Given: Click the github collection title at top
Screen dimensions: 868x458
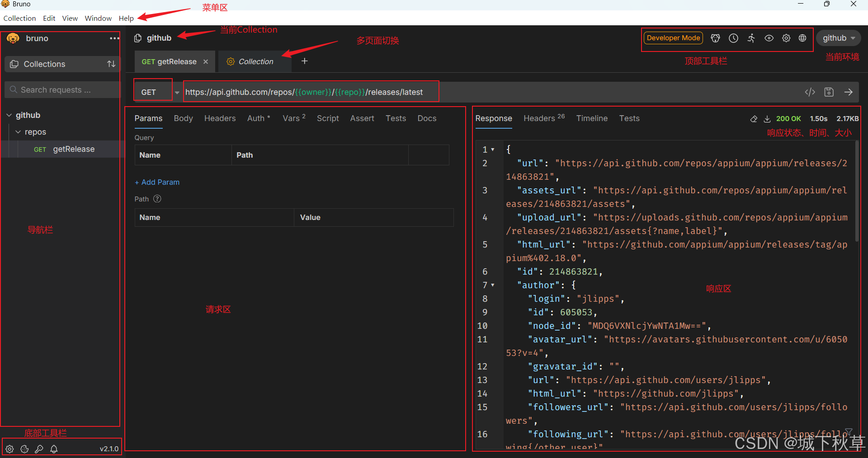Looking at the screenshot, I should (x=159, y=38).
